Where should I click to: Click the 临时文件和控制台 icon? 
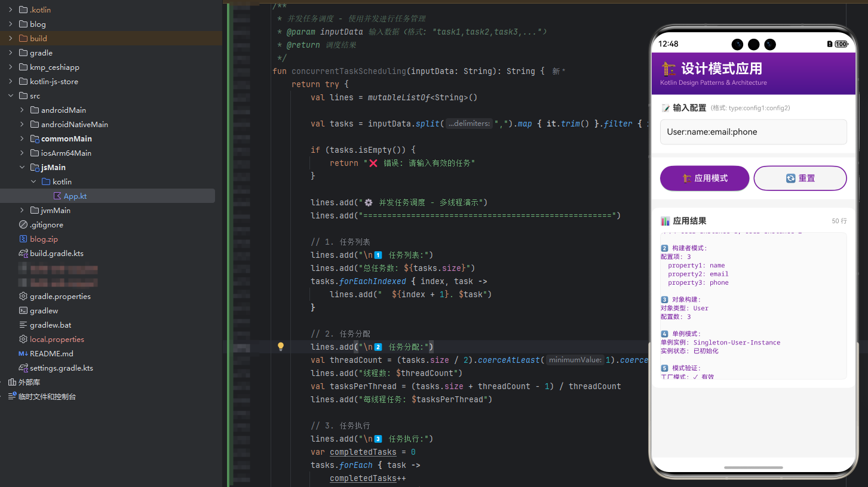12,396
